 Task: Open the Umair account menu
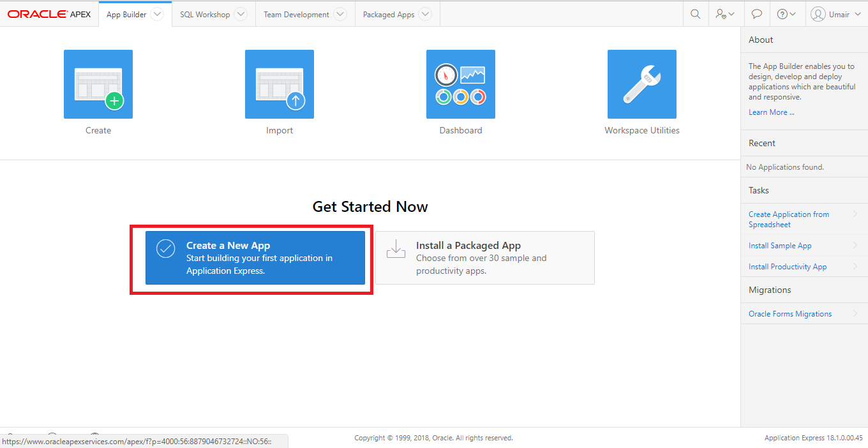835,14
